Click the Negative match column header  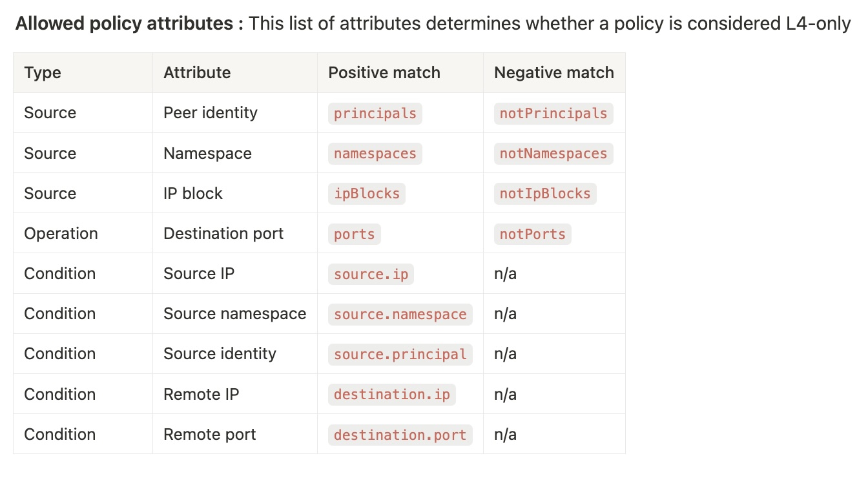[554, 72]
